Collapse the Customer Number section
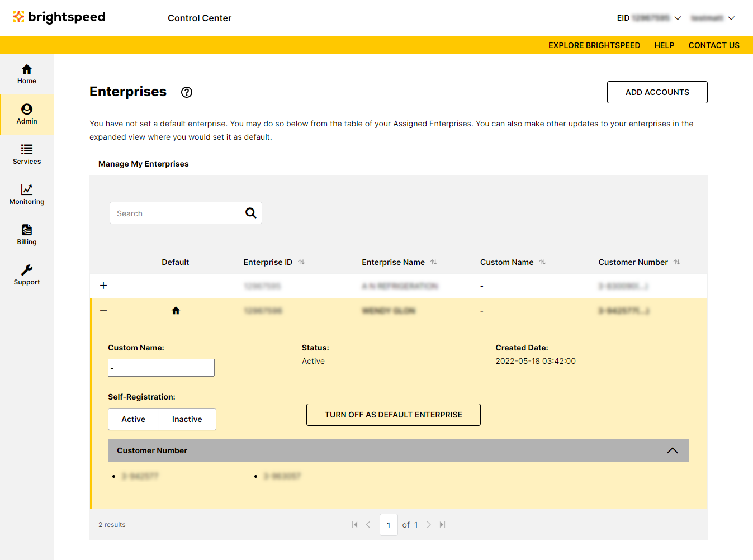This screenshot has width=753, height=560. [x=673, y=450]
